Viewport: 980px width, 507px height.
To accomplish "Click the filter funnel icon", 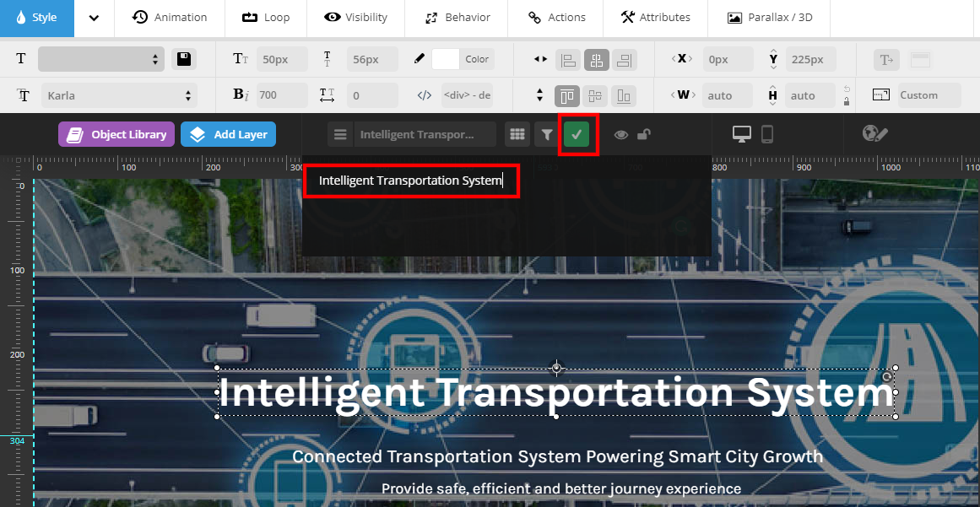I will [x=547, y=134].
